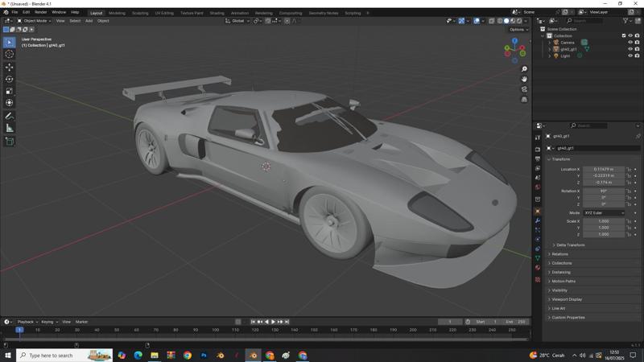This screenshot has width=644, height=362.
Task: Open the XYZ Euler rotation mode dropdown
Action: click(605, 213)
